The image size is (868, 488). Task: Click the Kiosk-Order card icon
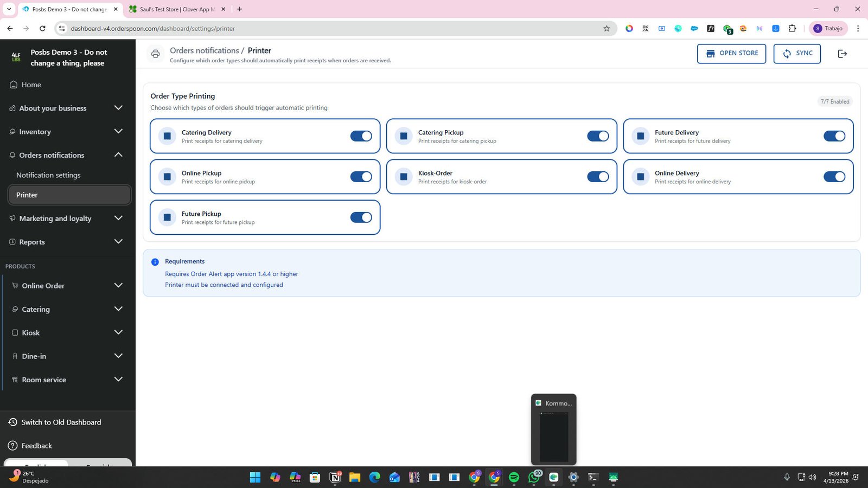404,177
